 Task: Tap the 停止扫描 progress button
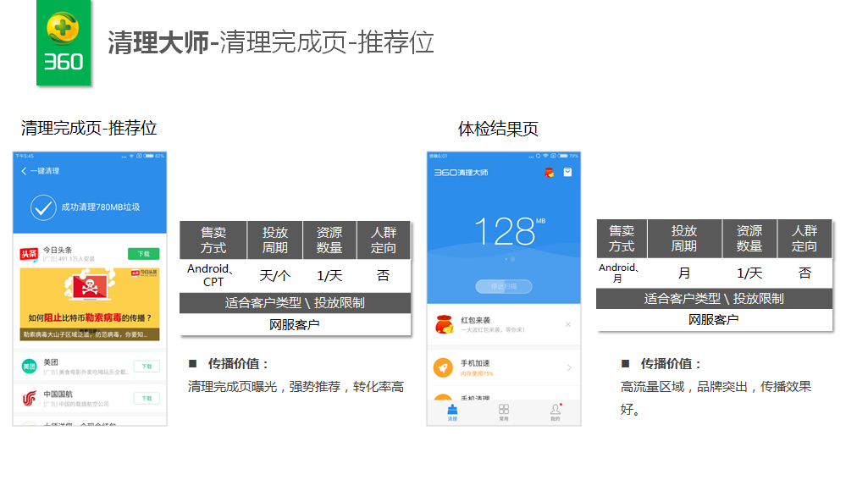point(504,286)
